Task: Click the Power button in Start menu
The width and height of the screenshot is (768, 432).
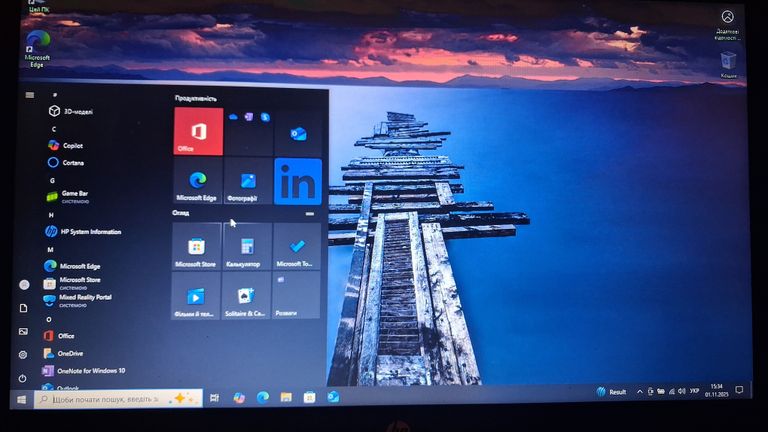Action: [x=23, y=378]
